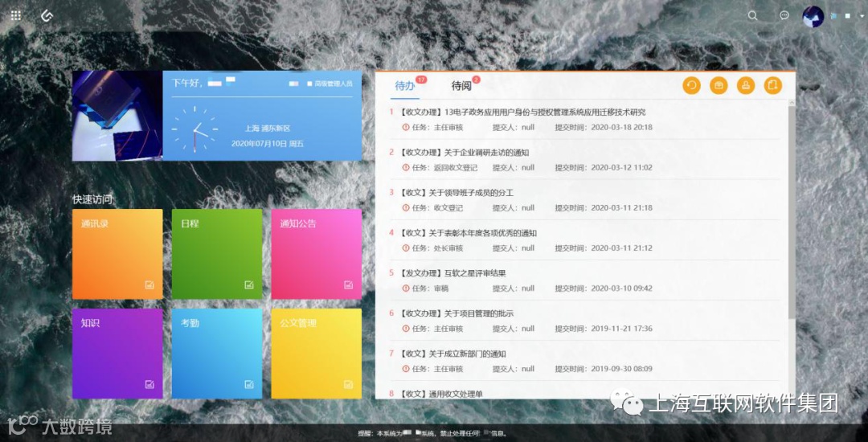This screenshot has width=868, height=442.
Task: Switch to the 待办 tab
Action: click(x=404, y=86)
